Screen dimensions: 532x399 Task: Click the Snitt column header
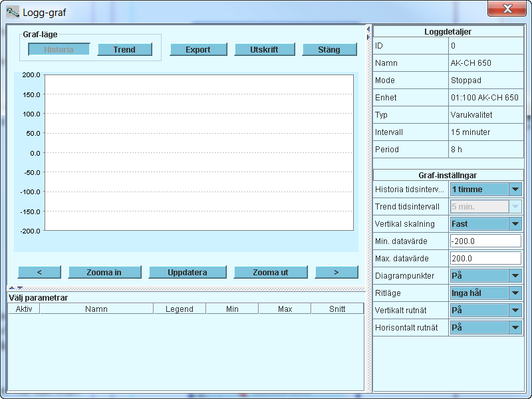[x=337, y=309]
